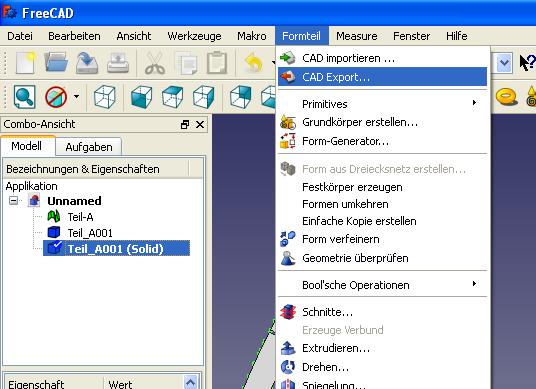Click the torus primitive icon
The width and height of the screenshot is (536, 389).
[506, 97]
